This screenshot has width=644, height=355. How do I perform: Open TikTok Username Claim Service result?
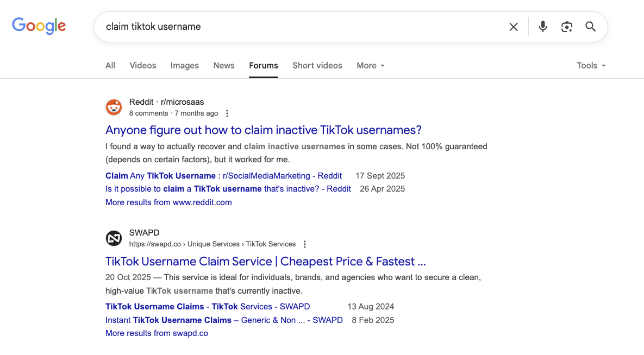point(265,261)
